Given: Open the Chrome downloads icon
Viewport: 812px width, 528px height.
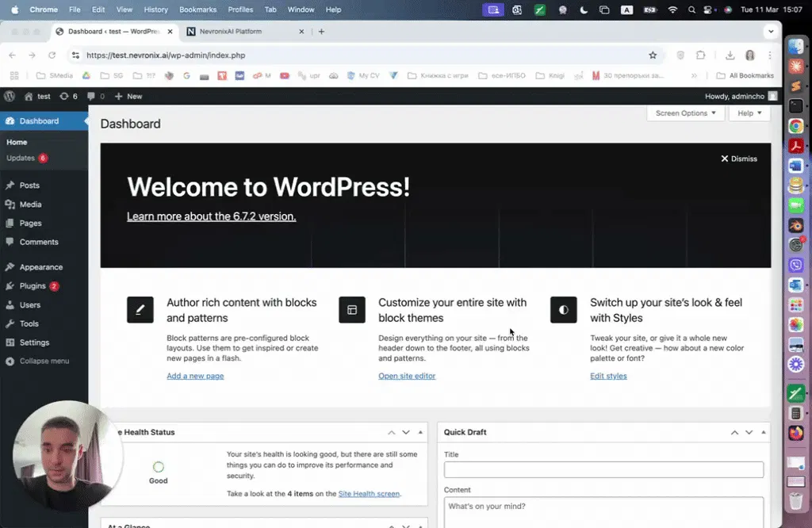Looking at the screenshot, I should coord(730,55).
